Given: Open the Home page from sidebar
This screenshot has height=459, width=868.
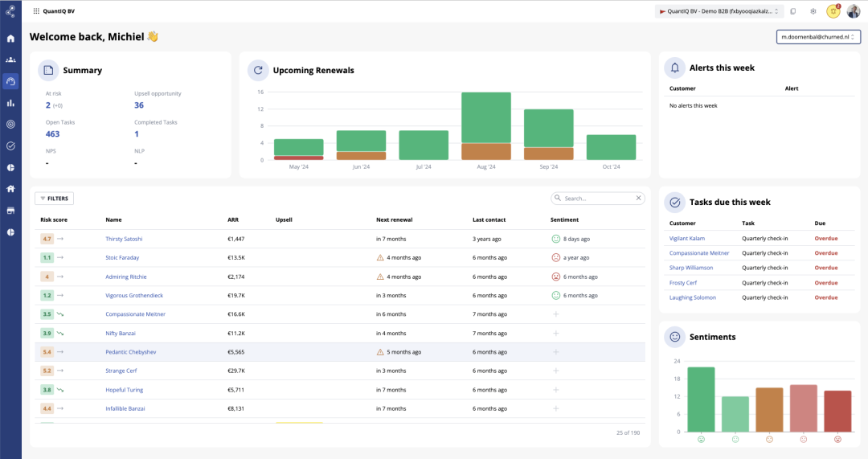Looking at the screenshot, I should click(x=10, y=39).
